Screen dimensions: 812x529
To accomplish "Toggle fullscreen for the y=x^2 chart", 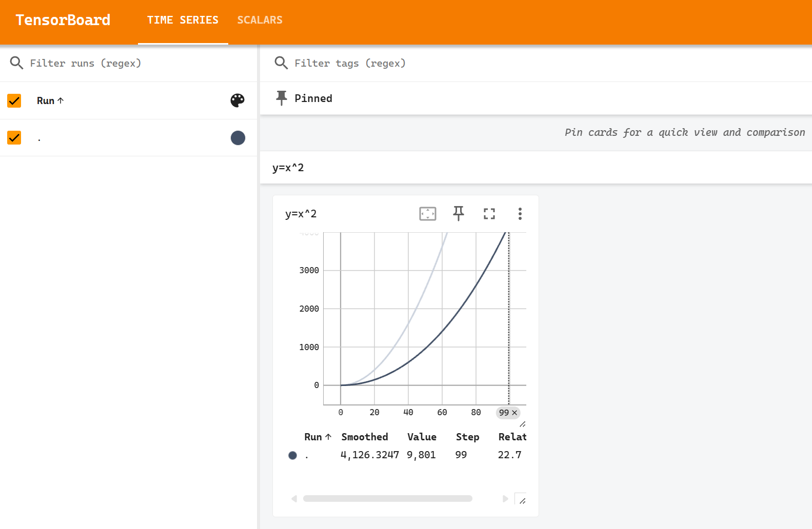I will (489, 214).
